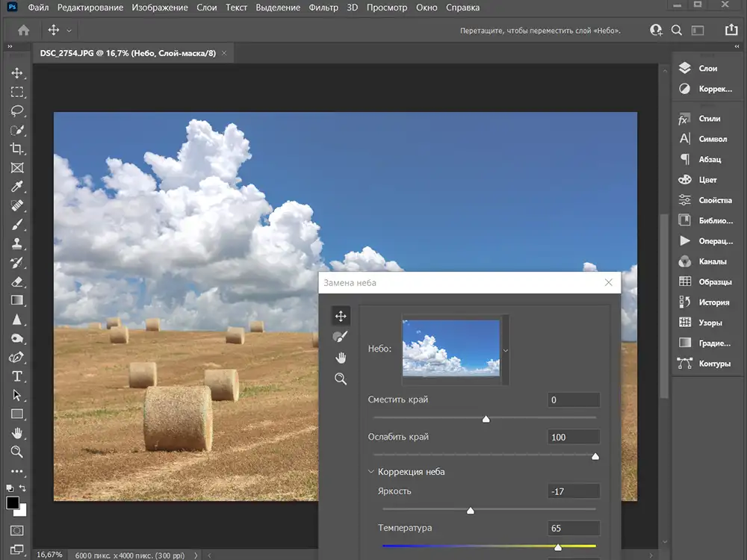Click the Яркость value field
The width and height of the screenshot is (747, 560).
pos(574,491)
